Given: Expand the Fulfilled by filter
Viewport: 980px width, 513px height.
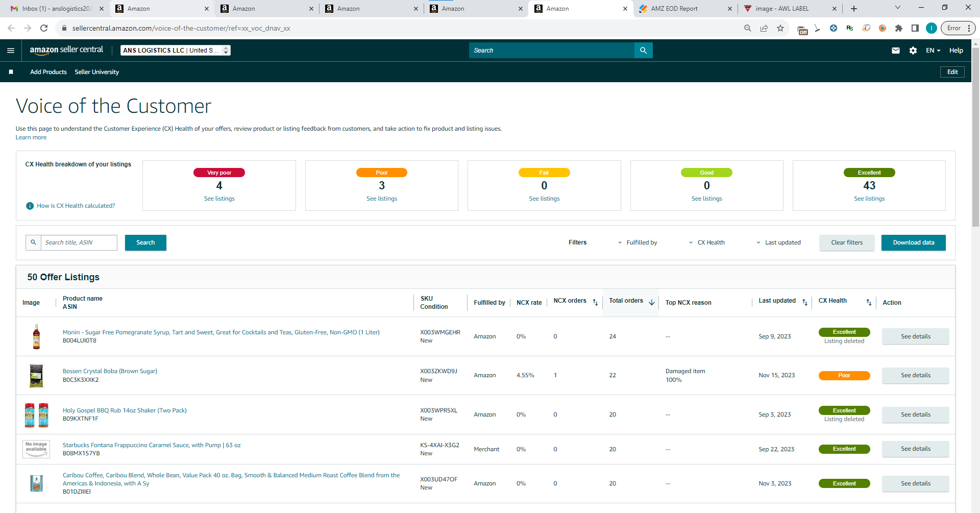Looking at the screenshot, I should (638, 242).
